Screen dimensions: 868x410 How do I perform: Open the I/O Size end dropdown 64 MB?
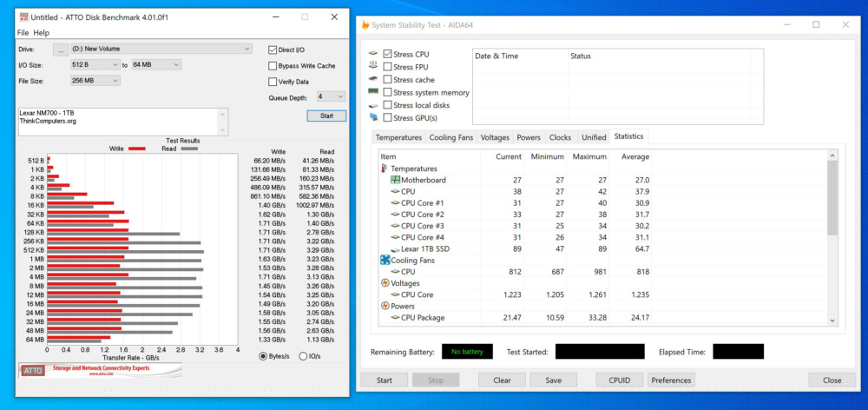[x=156, y=65]
